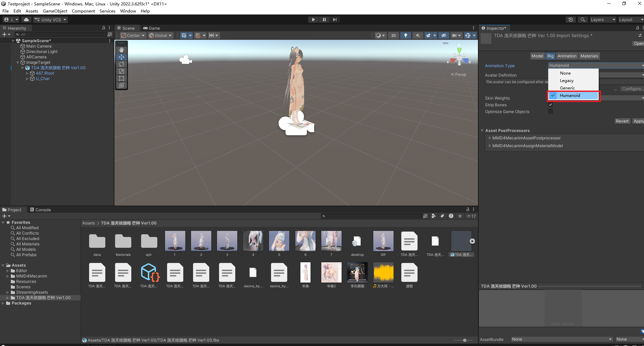
Task: Search by type filter icon
Action: pos(433,216)
